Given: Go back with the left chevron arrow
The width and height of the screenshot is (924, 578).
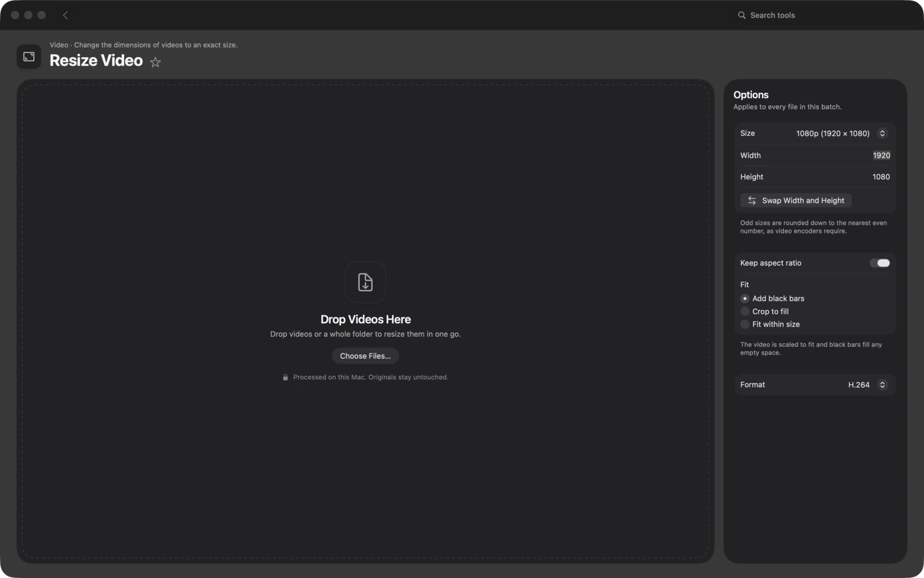Looking at the screenshot, I should [65, 15].
